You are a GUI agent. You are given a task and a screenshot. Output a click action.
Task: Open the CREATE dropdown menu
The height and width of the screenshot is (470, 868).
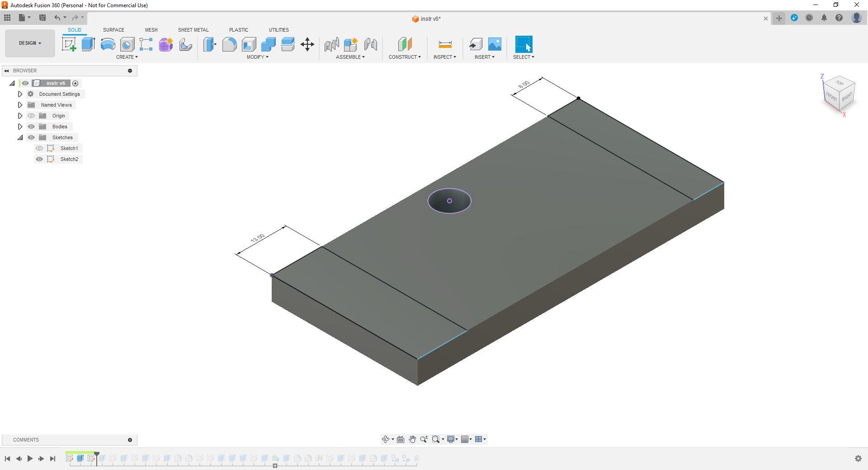point(127,57)
